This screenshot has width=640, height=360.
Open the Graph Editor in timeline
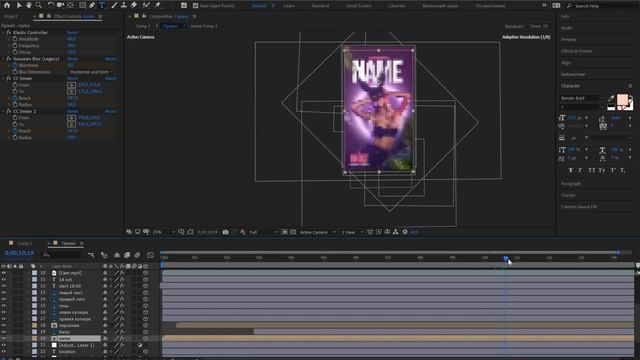point(150,255)
